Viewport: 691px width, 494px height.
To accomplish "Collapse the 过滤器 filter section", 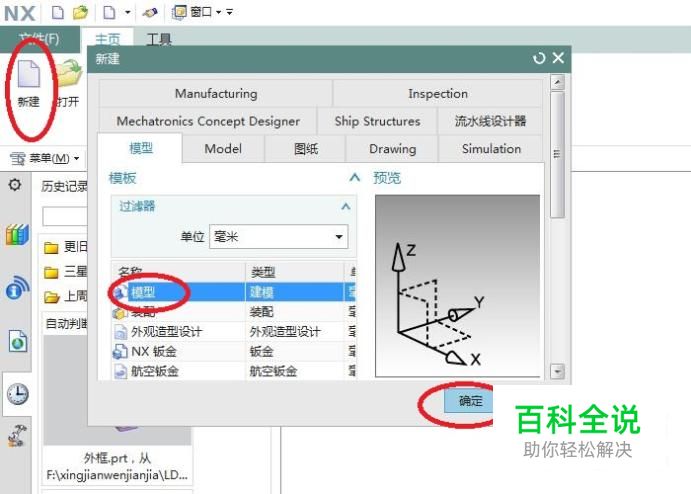I will pyautogui.click(x=346, y=206).
